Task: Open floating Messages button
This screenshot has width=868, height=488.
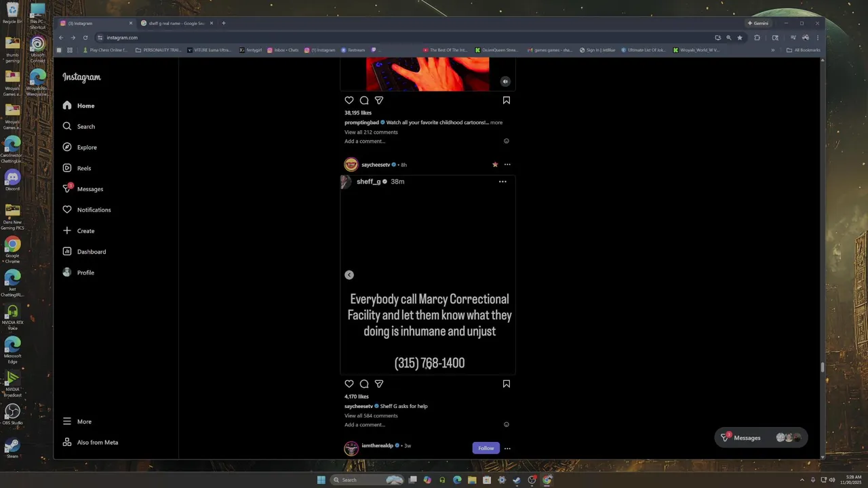Action: 761,438
